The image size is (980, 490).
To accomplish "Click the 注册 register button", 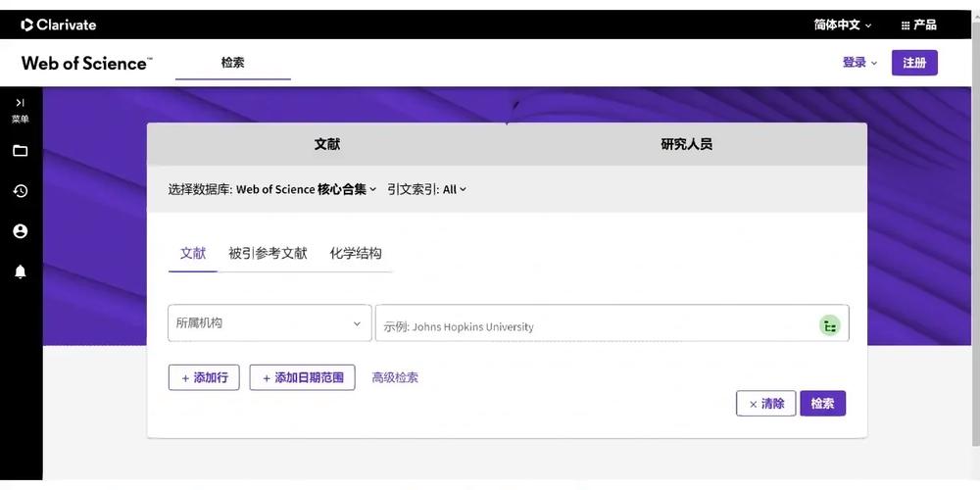I will pos(914,63).
